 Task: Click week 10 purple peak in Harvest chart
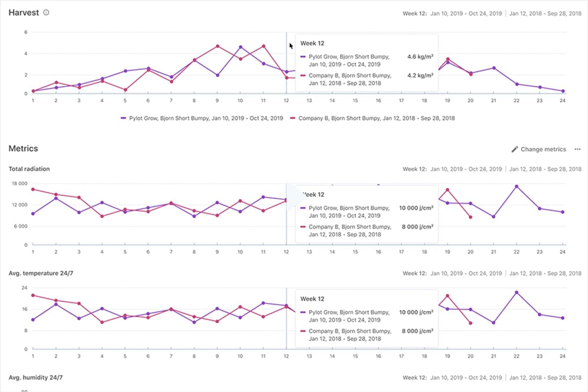point(241,47)
